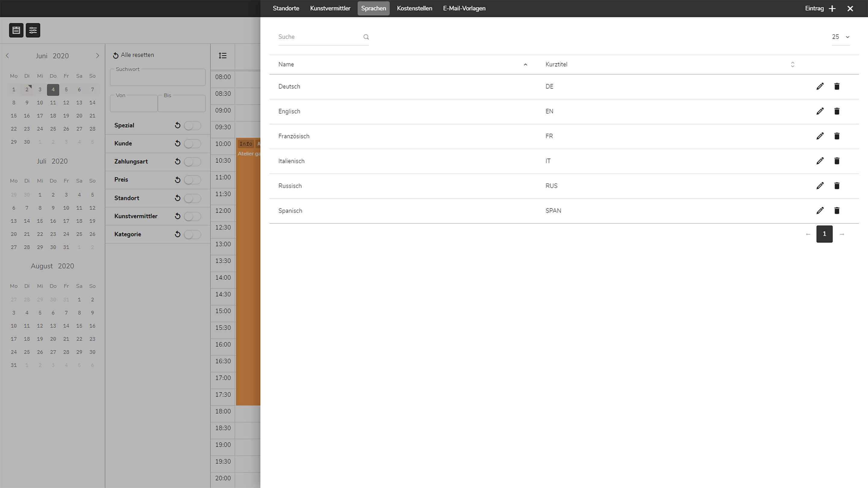Edit the Spanisch language entry
The image size is (868, 488).
tap(820, 211)
